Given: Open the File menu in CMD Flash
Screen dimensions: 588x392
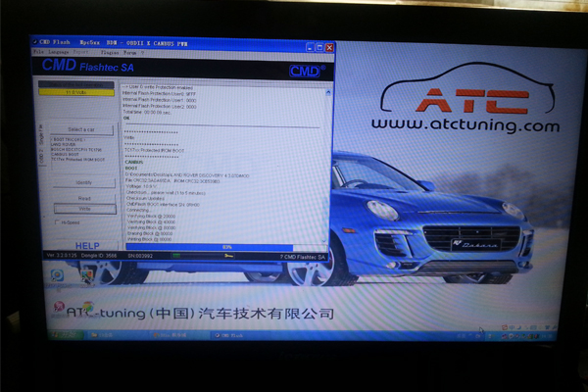Looking at the screenshot, I should tap(38, 52).
